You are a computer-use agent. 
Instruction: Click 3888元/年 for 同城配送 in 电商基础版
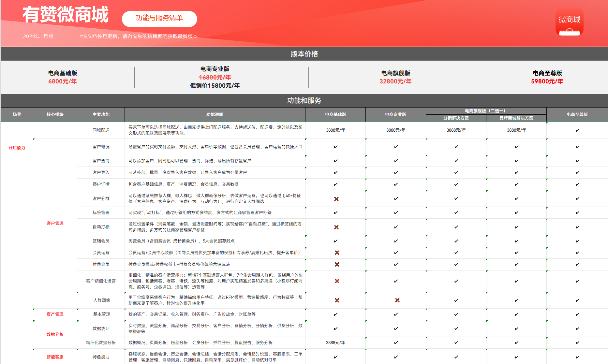point(335,130)
